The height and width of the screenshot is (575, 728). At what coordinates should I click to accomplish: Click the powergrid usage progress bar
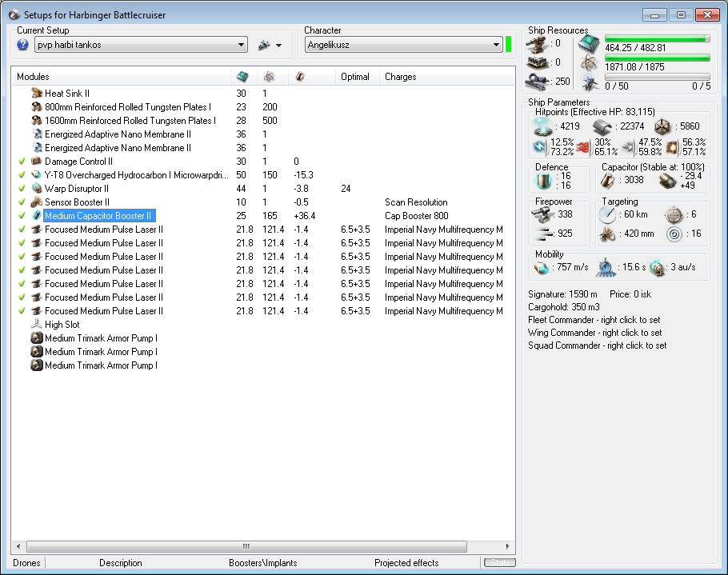(657, 58)
